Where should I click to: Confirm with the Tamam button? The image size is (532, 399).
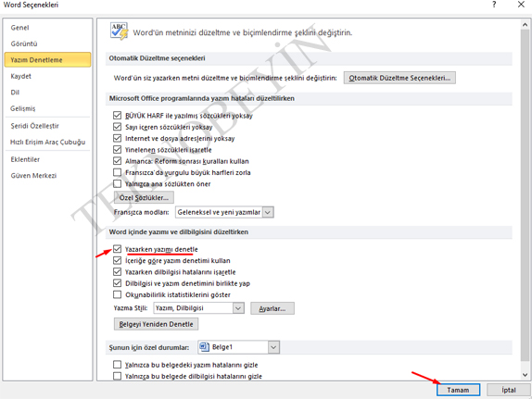coord(458,390)
